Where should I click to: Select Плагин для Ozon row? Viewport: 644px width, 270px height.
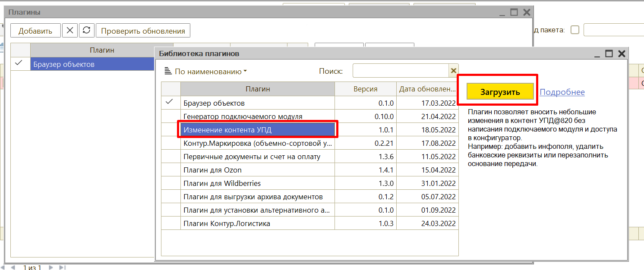coord(257,170)
